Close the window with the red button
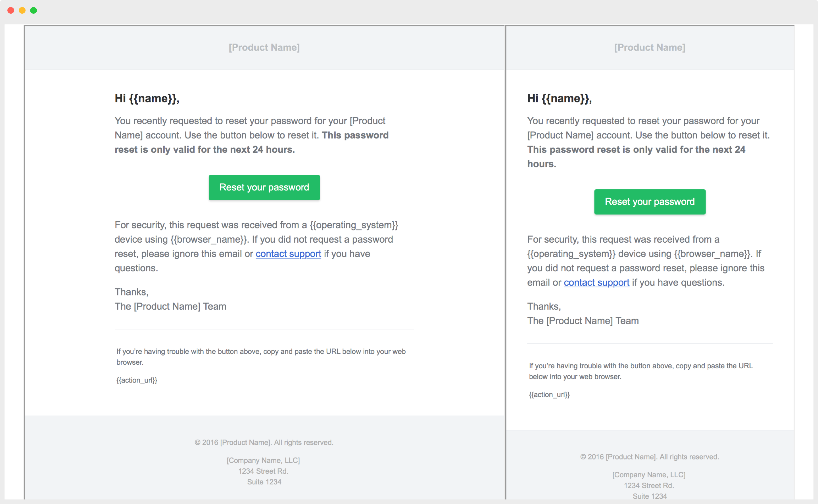This screenshot has width=818, height=504. pos(11,10)
